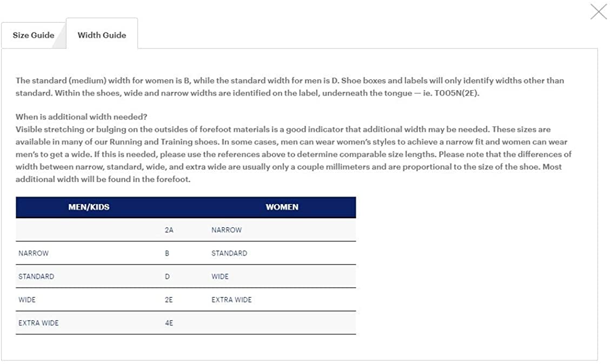Click WIDE in the men/kids column
This screenshot has height=364, width=611.
27,300
